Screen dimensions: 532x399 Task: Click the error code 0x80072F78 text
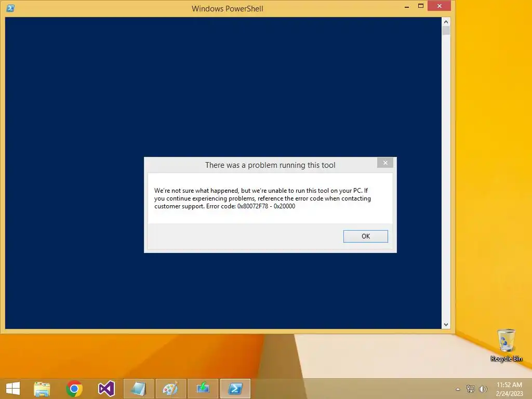(x=252, y=206)
